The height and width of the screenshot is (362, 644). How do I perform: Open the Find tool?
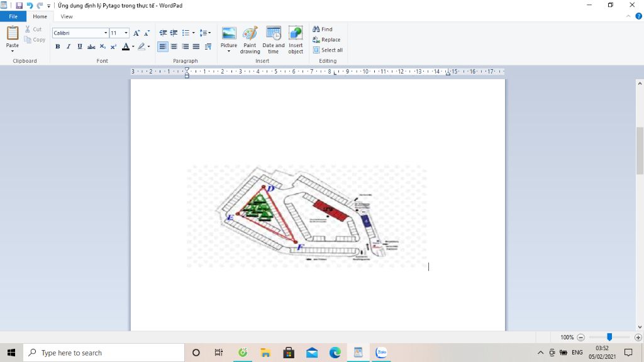pos(323,29)
